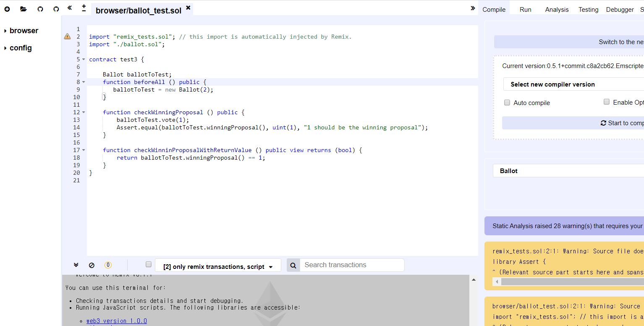Enable the Auto compile checkbox
The width and height of the screenshot is (644, 326).
pos(507,103)
